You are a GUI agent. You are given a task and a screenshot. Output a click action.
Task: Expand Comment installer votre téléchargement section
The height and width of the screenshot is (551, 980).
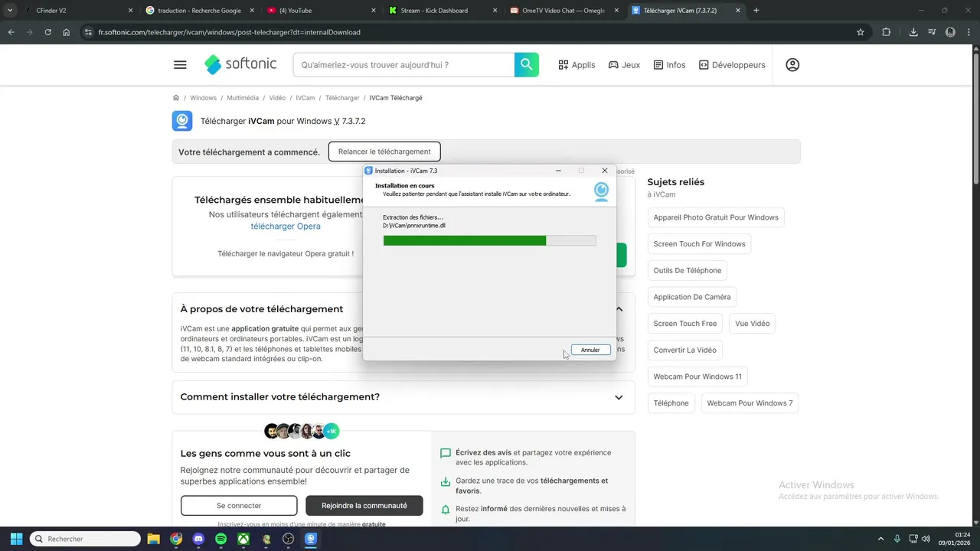(619, 397)
